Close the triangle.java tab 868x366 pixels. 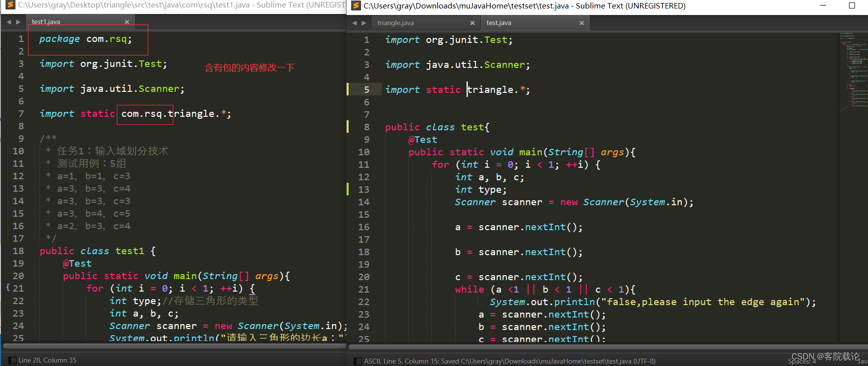tap(472, 23)
